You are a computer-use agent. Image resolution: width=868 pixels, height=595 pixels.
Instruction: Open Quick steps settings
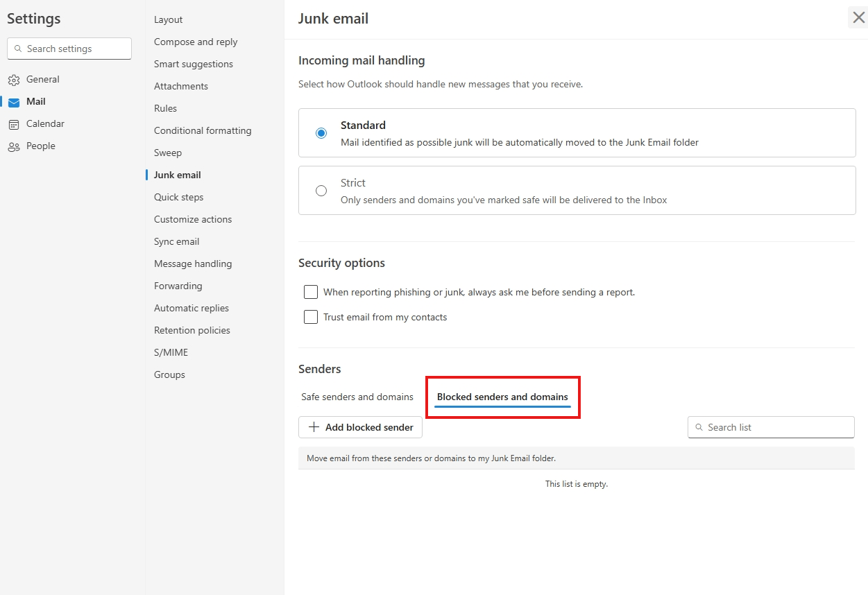tap(179, 197)
